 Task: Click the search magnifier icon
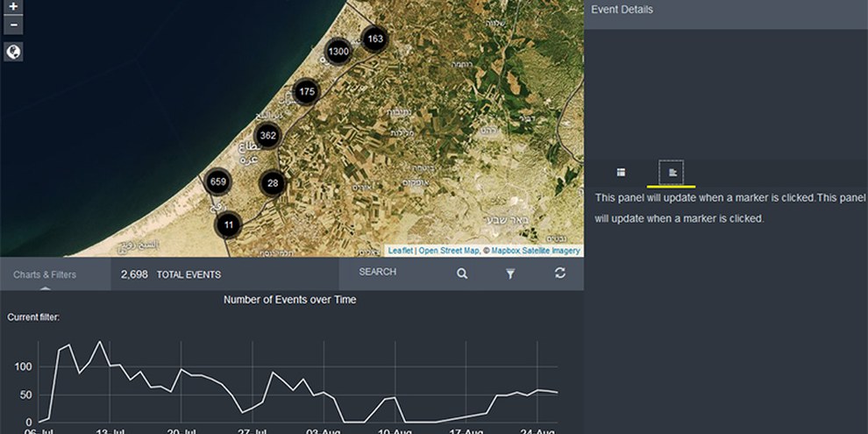[x=462, y=274]
